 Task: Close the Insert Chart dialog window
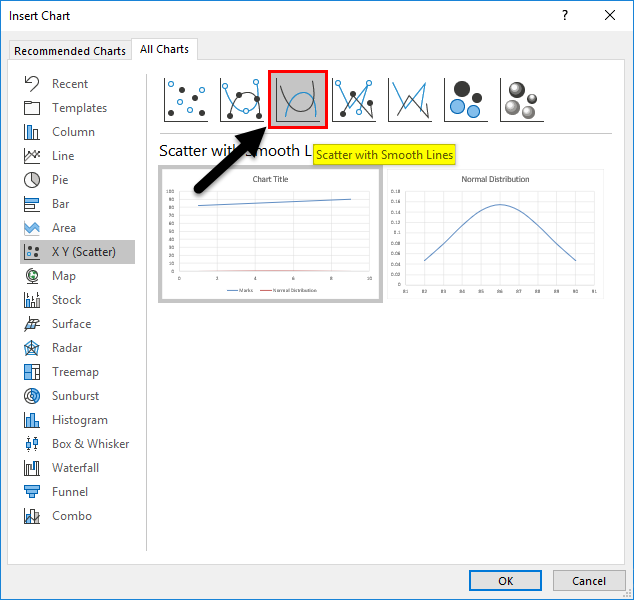point(610,15)
